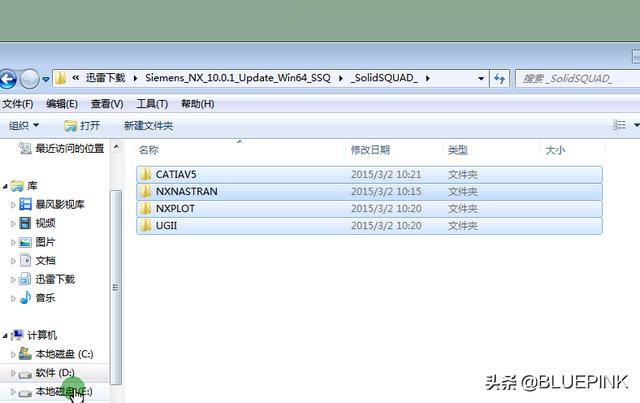This screenshot has height=403, width=640.
Task: Expand the arrow after _SolidSQUAD_ breadcrumb
Action: coord(428,78)
